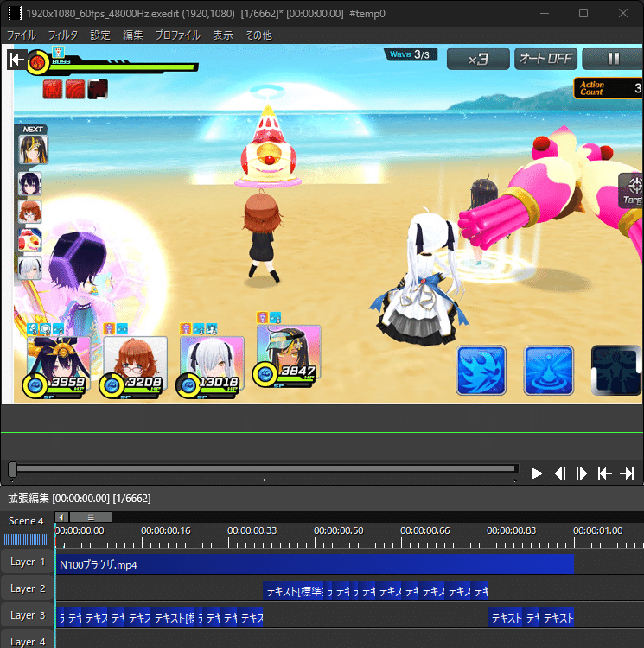
Task: Start playback with the play triangle button
Action: (x=536, y=473)
